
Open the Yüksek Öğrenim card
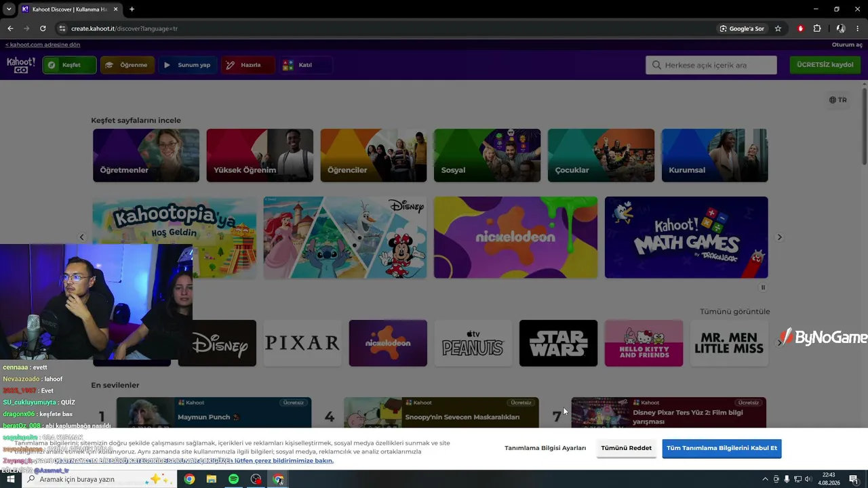[x=260, y=155]
